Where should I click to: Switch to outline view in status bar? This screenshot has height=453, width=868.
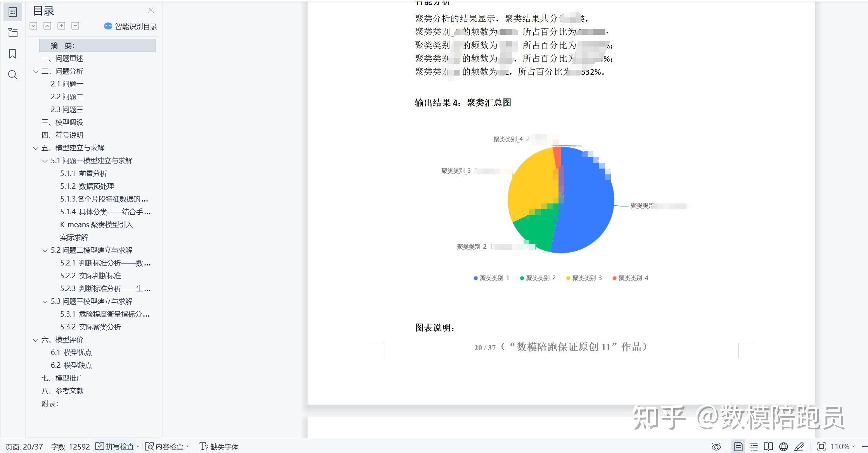click(754, 447)
